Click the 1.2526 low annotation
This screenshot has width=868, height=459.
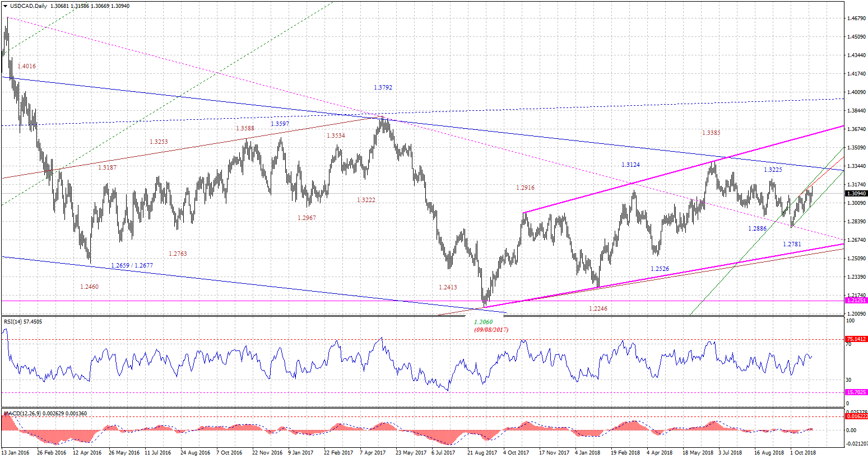(660, 269)
